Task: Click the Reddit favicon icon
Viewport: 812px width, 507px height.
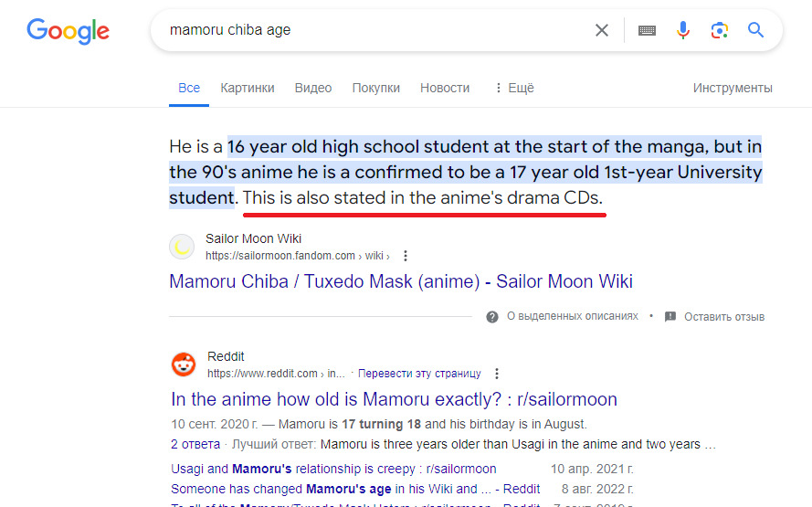Action: coord(184,364)
